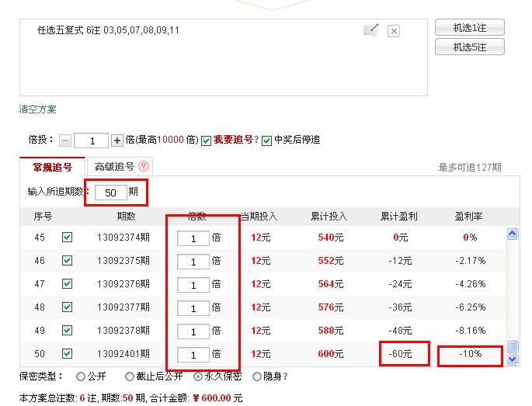Decrease multiplier with the minus button
This screenshot has height=406, width=532.
tap(66, 141)
